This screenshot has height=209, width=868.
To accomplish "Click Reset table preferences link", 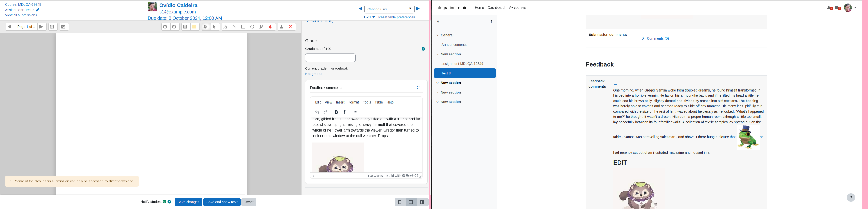I will point(397,17).
